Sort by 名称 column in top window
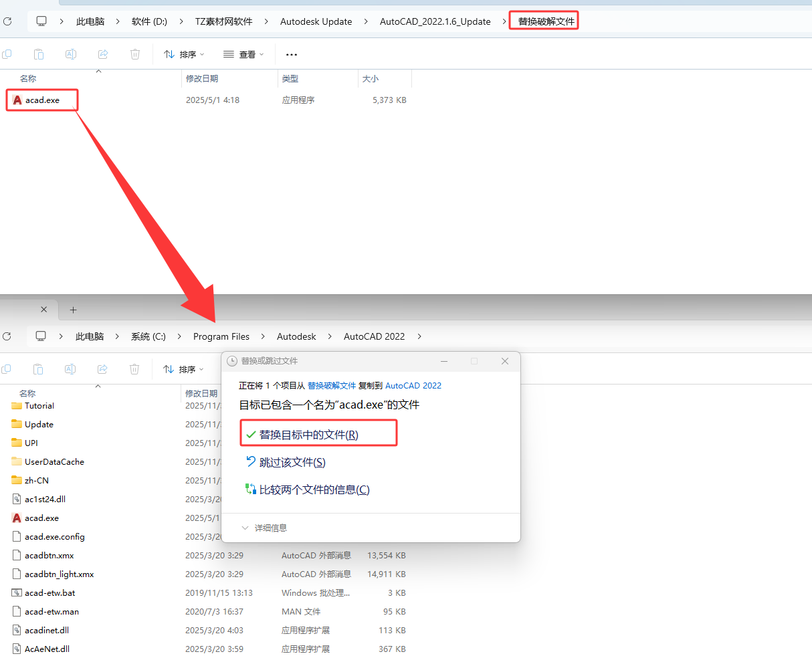Image resolution: width=812 pixels, height=656 pixels. tap(28, 78)
